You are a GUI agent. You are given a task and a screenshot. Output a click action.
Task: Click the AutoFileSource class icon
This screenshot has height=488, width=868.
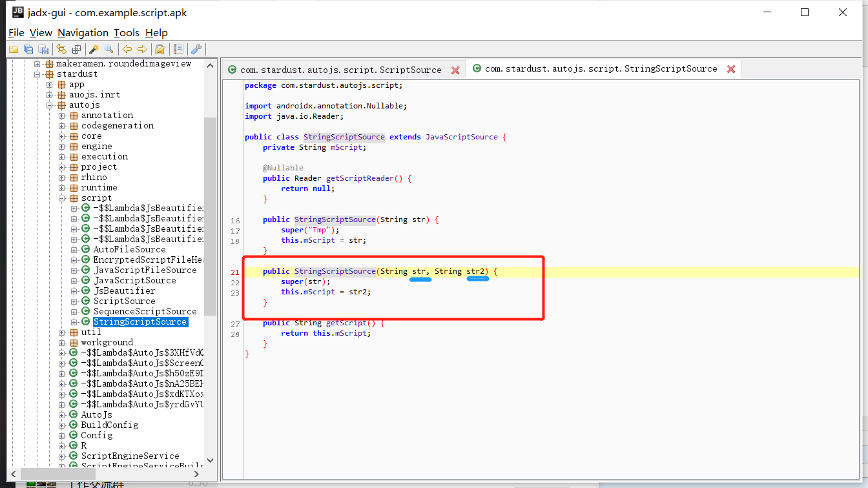86,250
